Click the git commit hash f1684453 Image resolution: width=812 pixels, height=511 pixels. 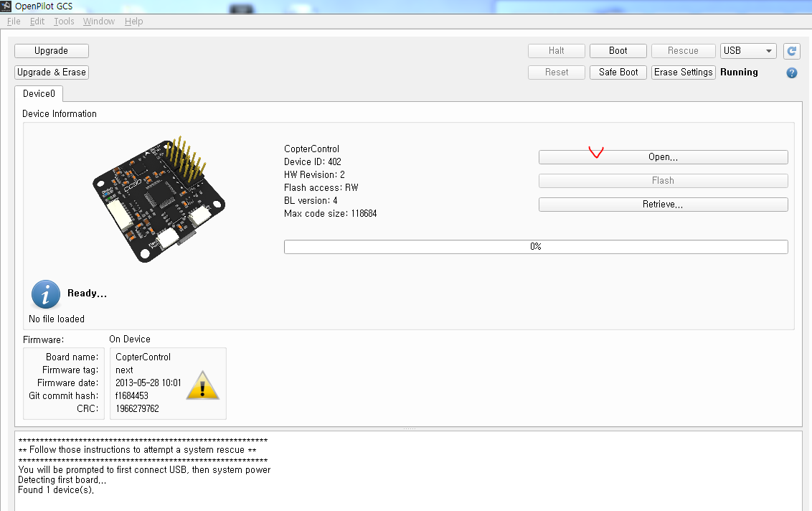point(131,396)
